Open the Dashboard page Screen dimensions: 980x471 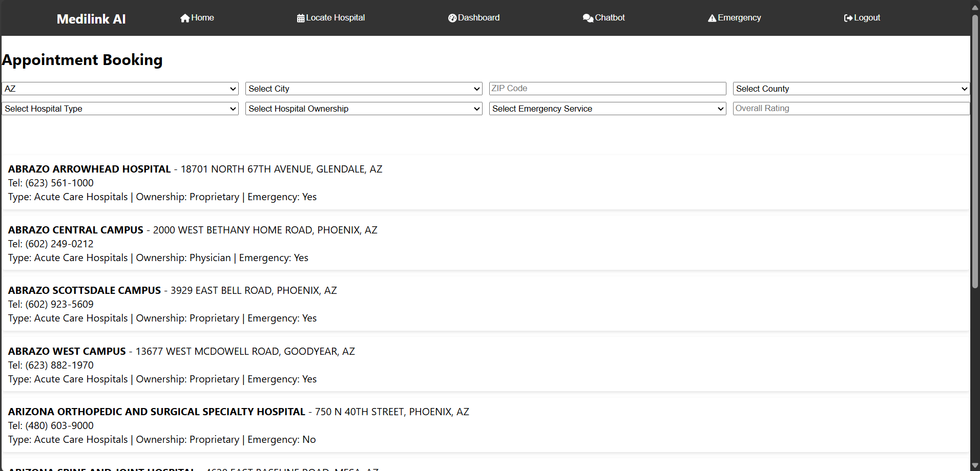(474, 18)
